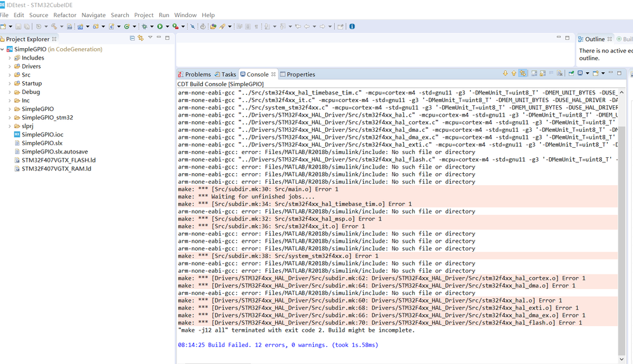Open the Refactor menu
Image resolution: width=633 pixels, height=364 pixels.
pyautogui.click(x=65, y=15)
